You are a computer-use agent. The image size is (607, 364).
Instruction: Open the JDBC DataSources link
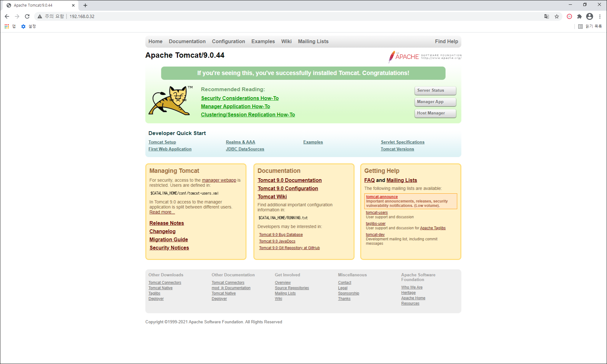tap(245, 149)
